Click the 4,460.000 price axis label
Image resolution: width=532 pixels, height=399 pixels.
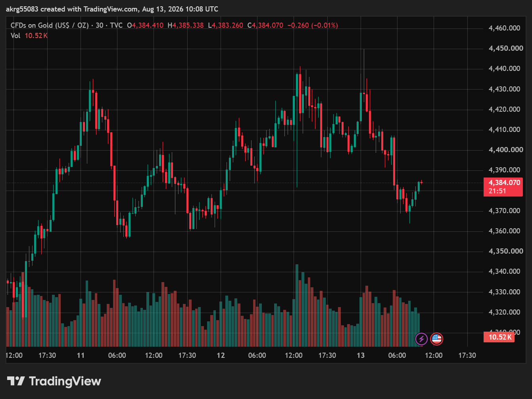(x=505, y=28)
